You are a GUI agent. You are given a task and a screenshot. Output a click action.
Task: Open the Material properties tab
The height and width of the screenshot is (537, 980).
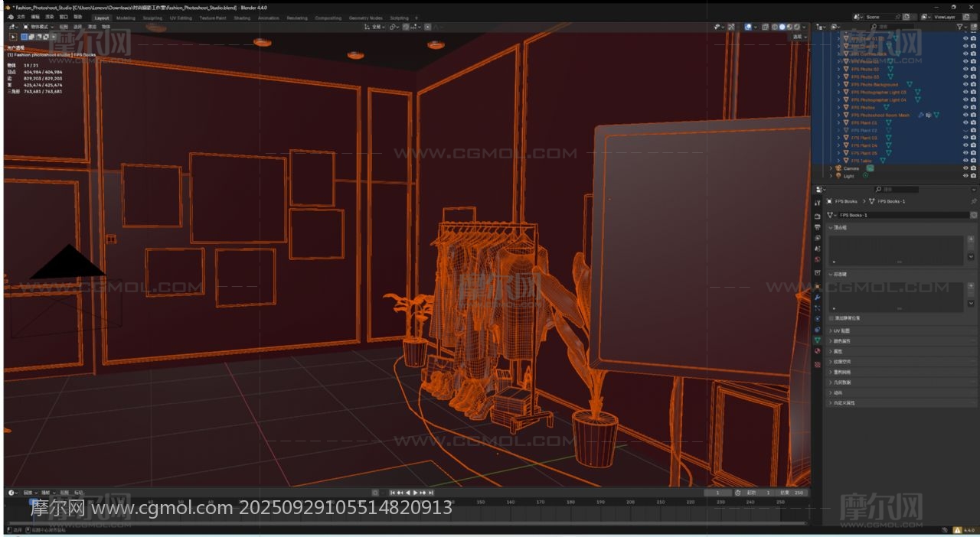click(818, 351)
